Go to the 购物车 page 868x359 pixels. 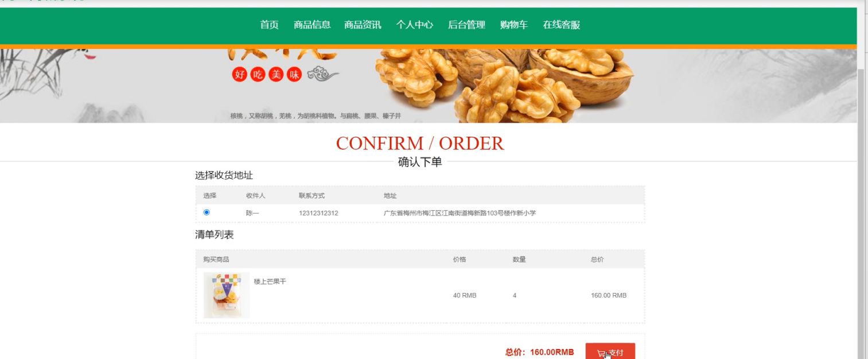pos(514,25)
